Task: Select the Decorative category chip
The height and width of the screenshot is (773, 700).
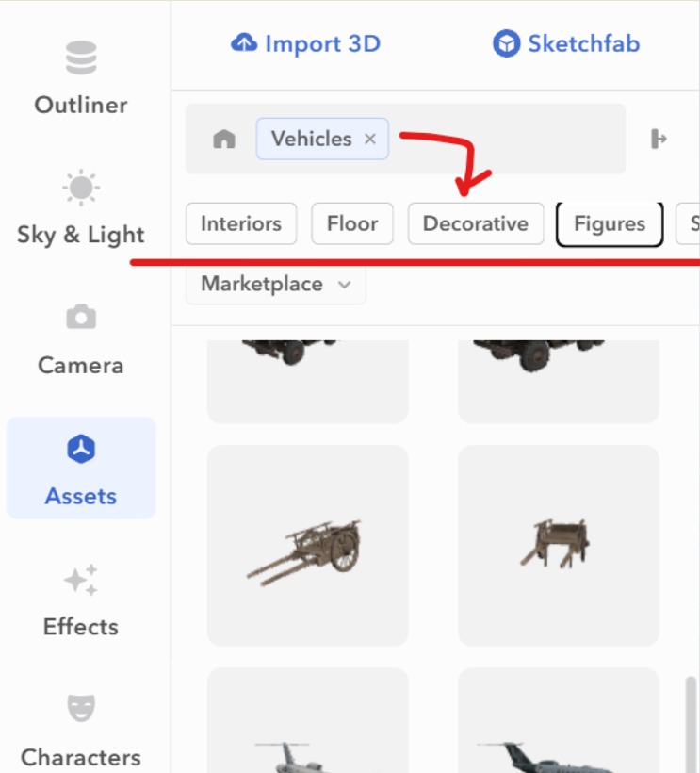Action: tap(476, 223)
